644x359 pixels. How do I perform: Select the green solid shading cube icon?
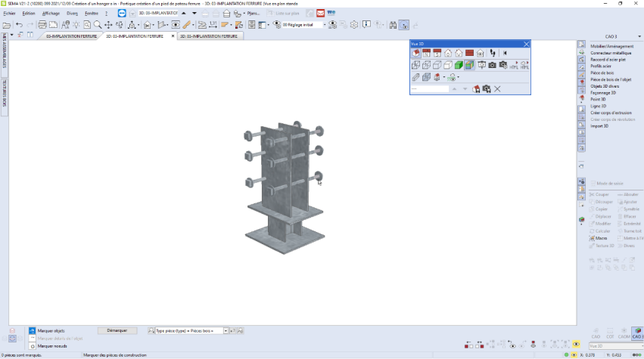point(459,66)
